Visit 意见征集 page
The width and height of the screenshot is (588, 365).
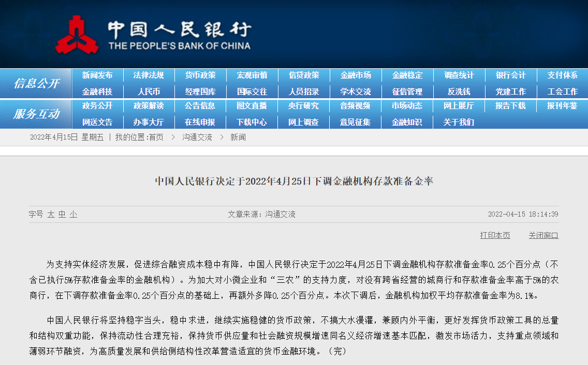point(356,123)
